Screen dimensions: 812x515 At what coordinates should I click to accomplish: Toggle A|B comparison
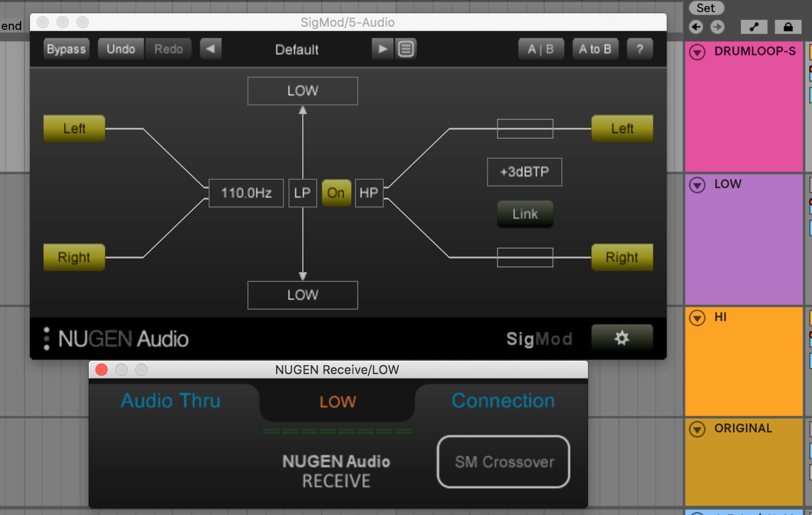(541, 49)
